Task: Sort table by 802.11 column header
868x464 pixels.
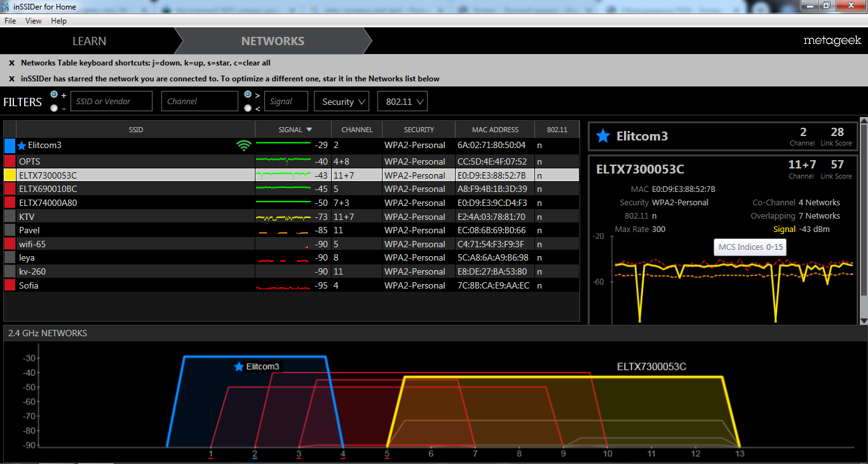Action: (557, 130)
